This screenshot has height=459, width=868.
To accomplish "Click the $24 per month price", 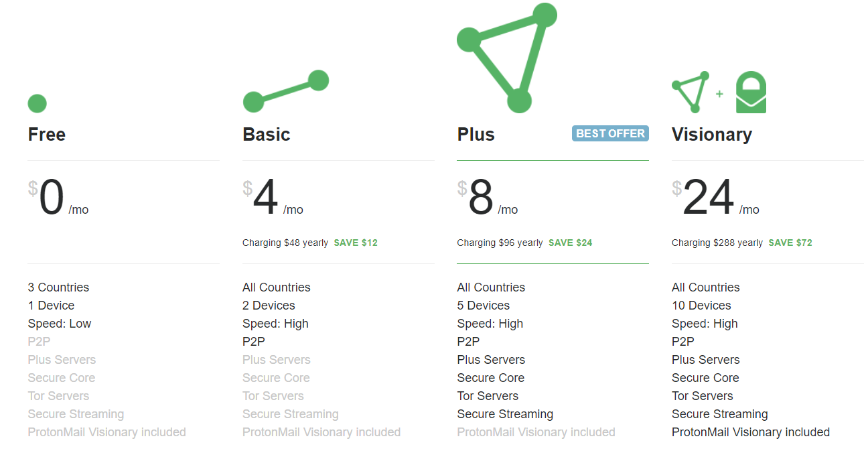I will pos(716,198).
